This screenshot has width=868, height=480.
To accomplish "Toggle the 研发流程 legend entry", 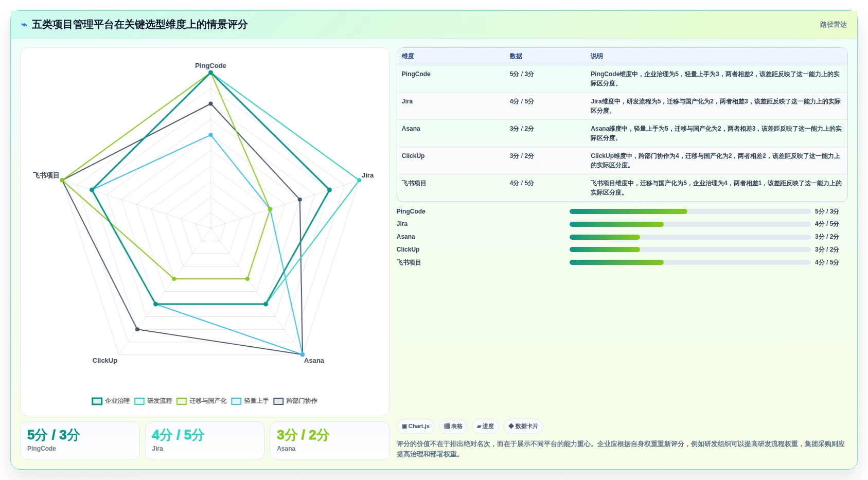I will click(153, 401).
